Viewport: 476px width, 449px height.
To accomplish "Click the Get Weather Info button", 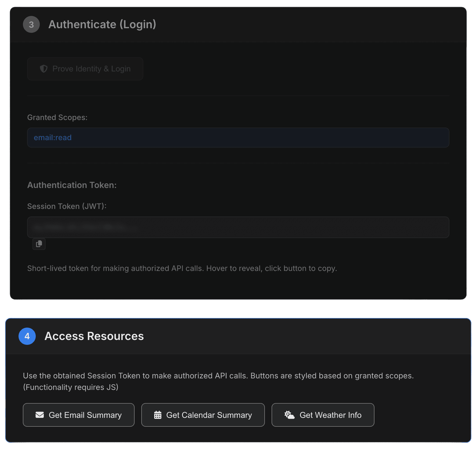I will point(323,415).
